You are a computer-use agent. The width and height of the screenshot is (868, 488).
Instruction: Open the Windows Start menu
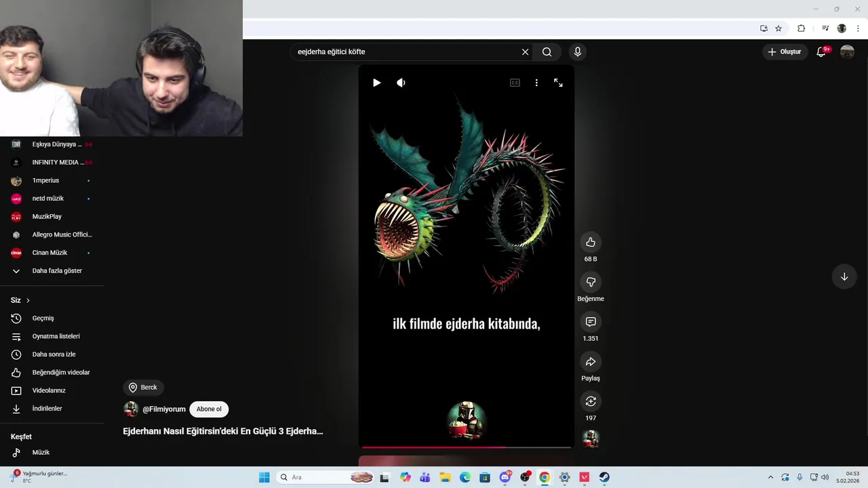pyautogui.click(x=264, y=477)
